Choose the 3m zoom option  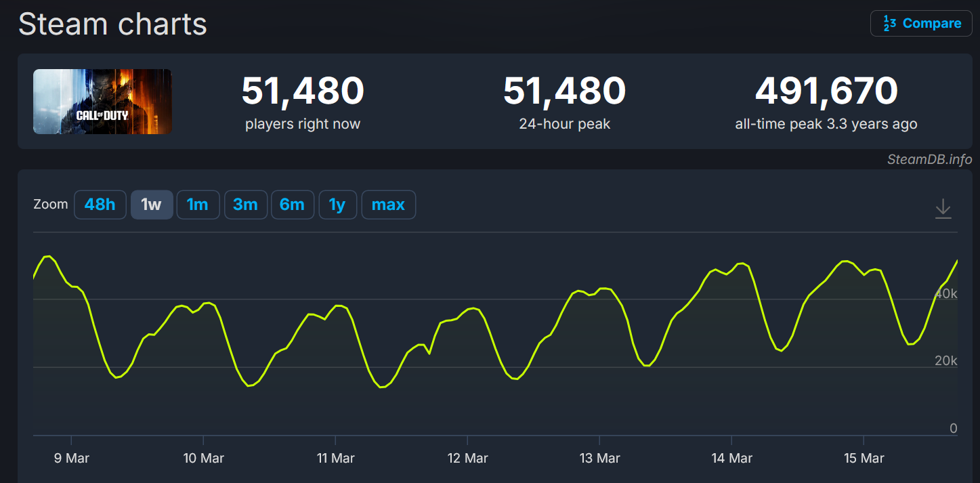pos(245,205)
